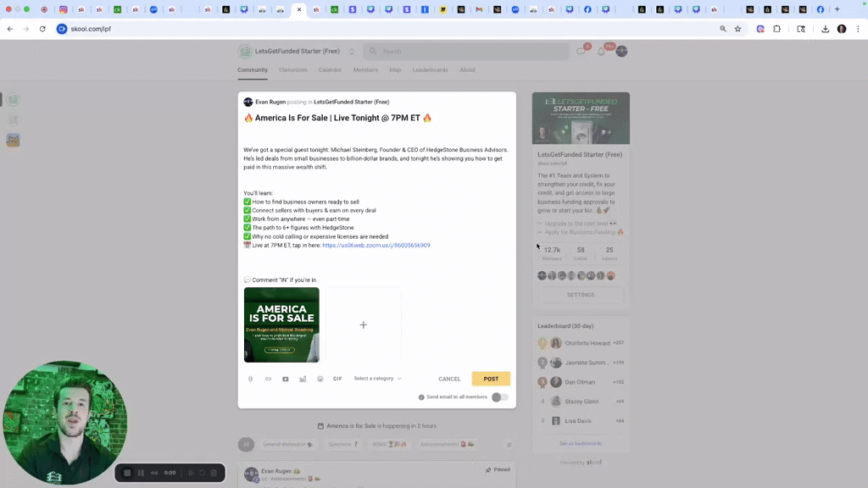The image size is (868, 488).
Task: Reload the page
Action: coord(42,29)
